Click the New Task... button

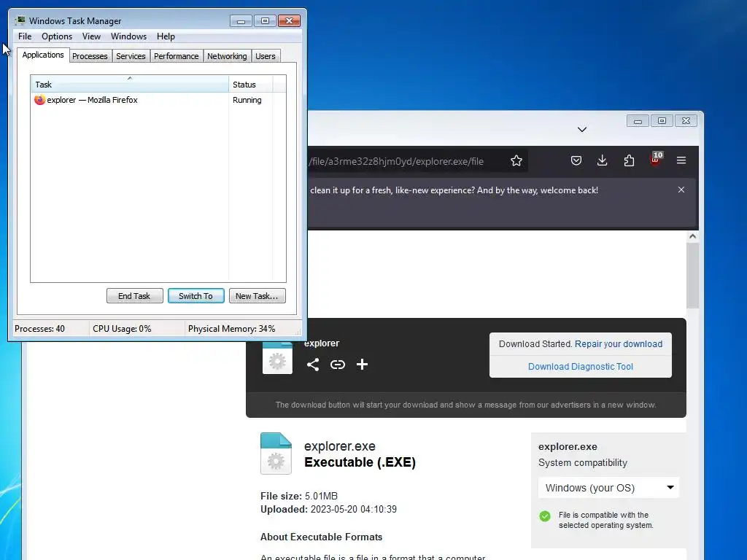coord(257,296)
